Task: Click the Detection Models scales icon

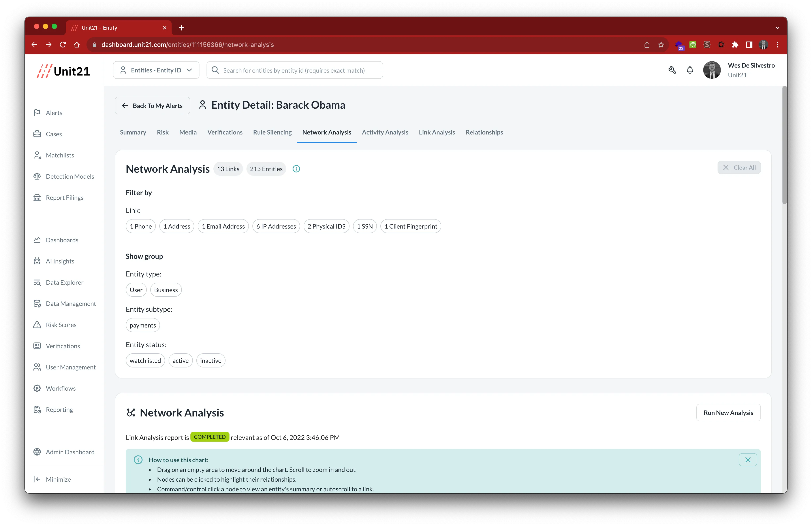Action: click(37, 176)
